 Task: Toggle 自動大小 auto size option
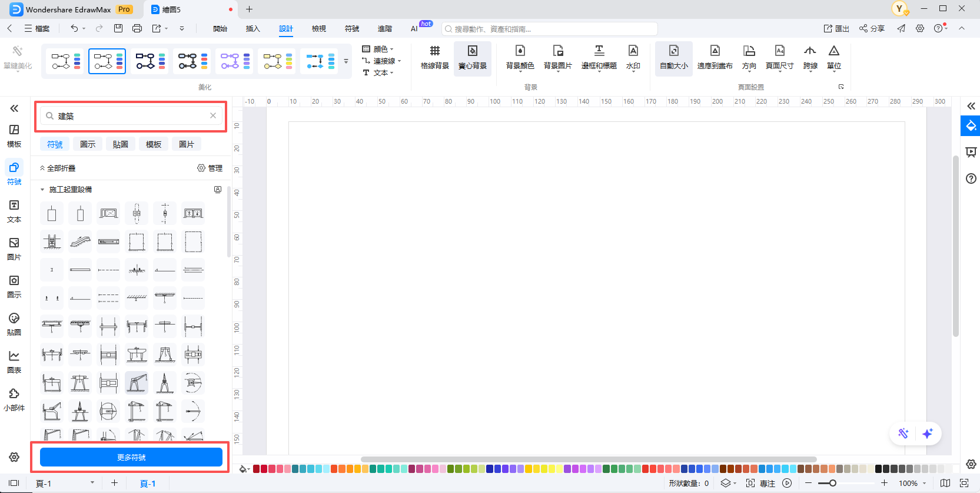click(673, 57)
